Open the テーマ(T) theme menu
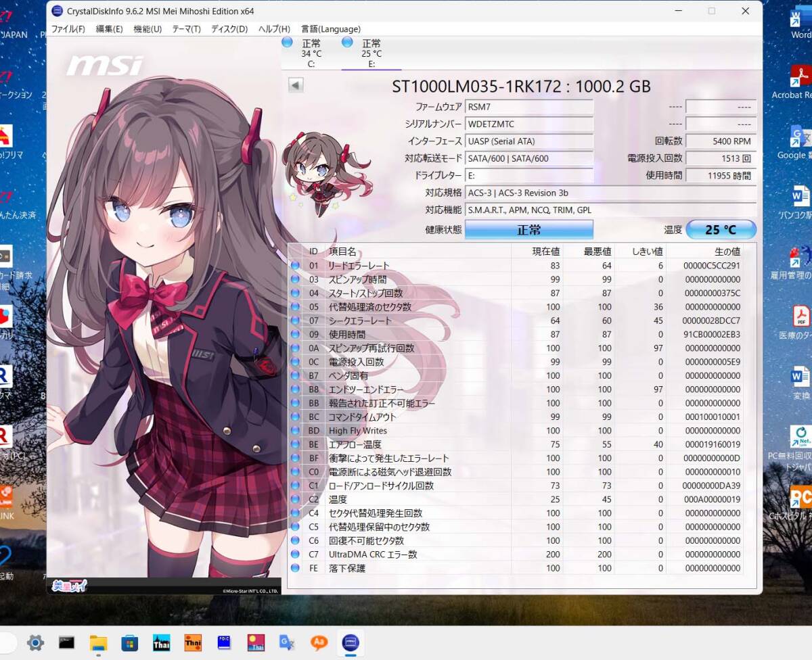 [186, 29]
